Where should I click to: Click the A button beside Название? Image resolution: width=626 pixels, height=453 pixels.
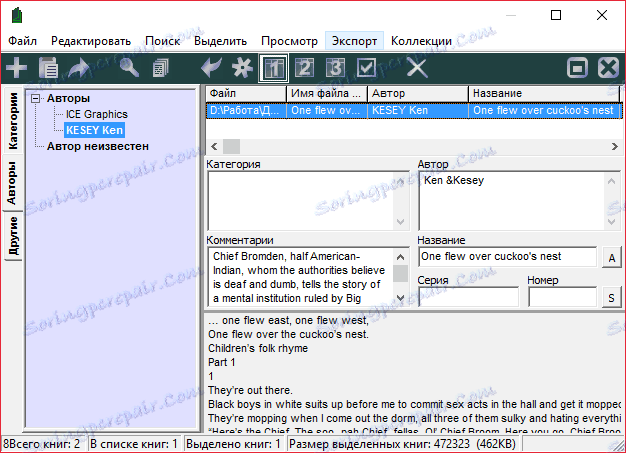[x=612, y=258]
